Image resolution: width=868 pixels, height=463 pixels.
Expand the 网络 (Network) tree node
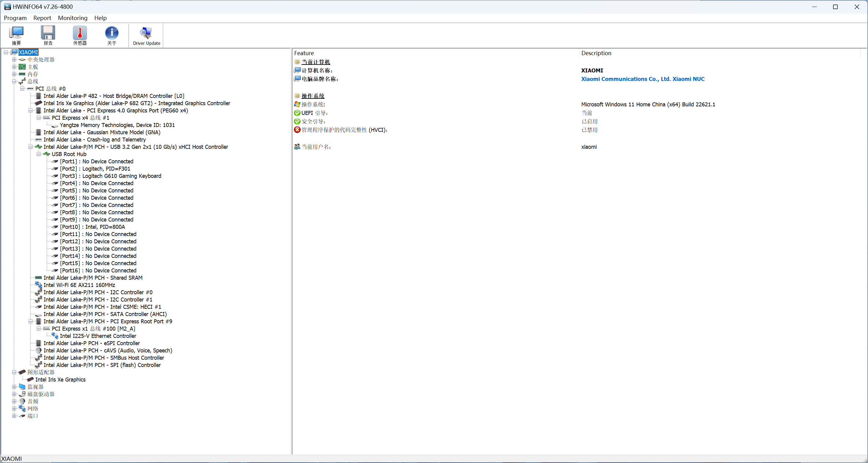(14, 408)
